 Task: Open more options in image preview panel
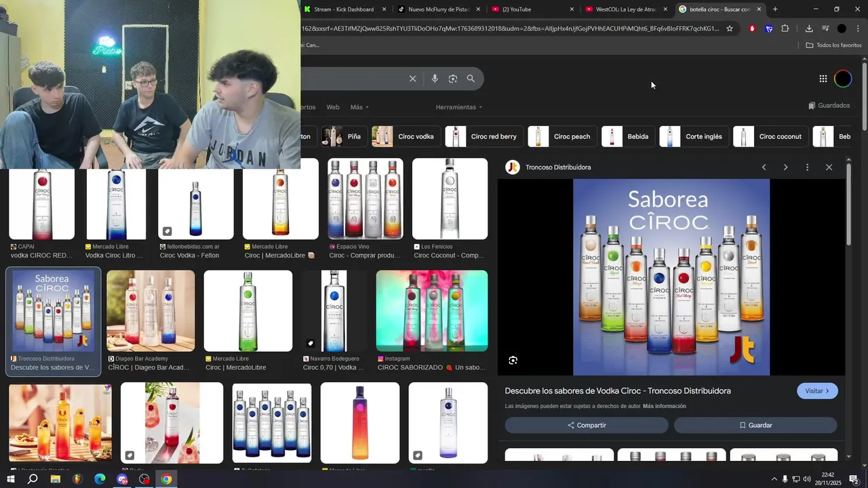807,167
